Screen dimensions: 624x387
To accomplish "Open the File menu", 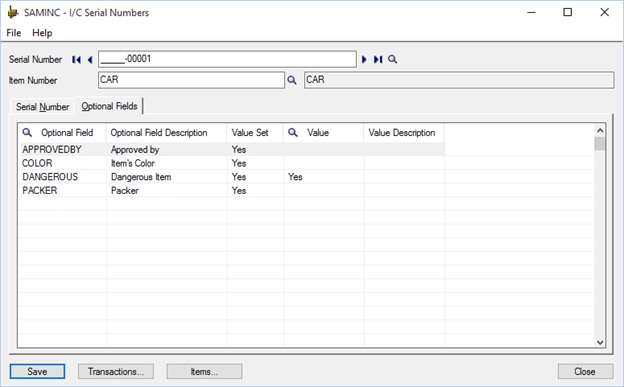I will click(x=14, y=33).
